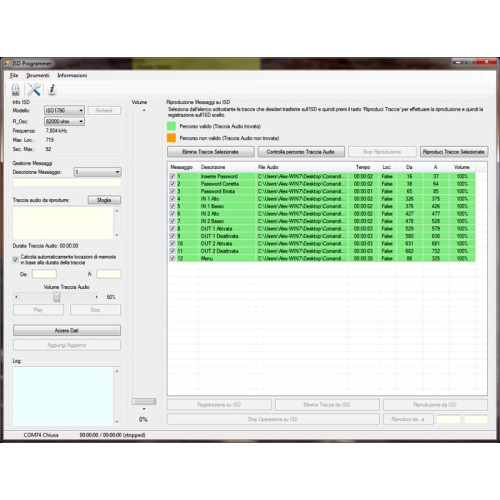Viewport: 500px width, 500px height.
Task: Click Controlla percorso Traccia Audio button
Action: coord(301,152)
